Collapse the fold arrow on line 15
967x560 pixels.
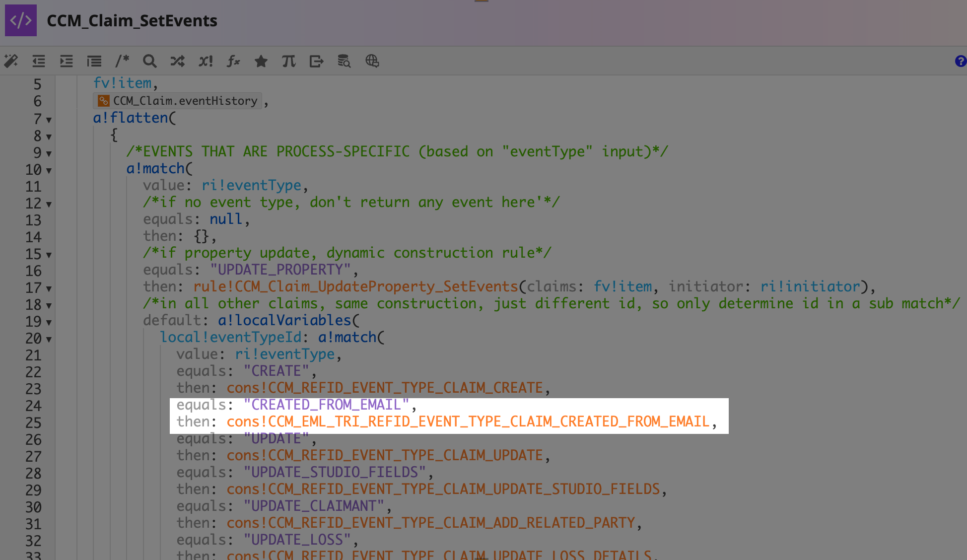(x=49, y=255)
